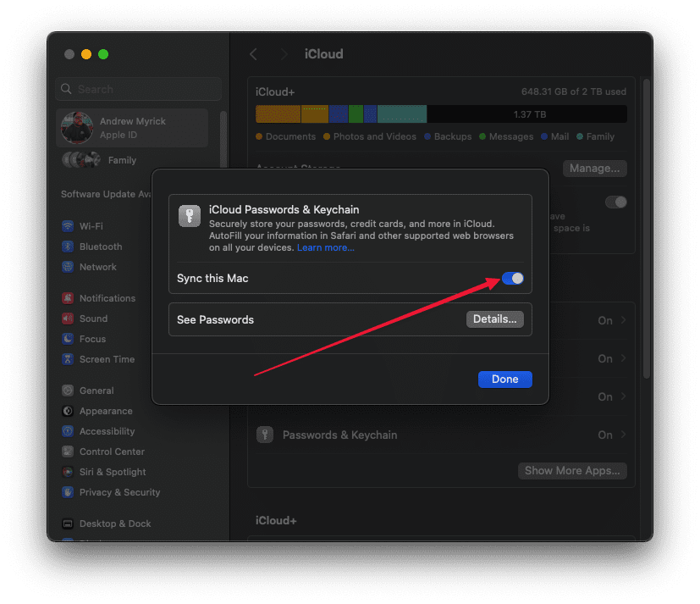The height and width of the screenshot is (604, 700).
Task: Click the iCloud Passwords & Keychain heading
Action: [x=284, y=209]
